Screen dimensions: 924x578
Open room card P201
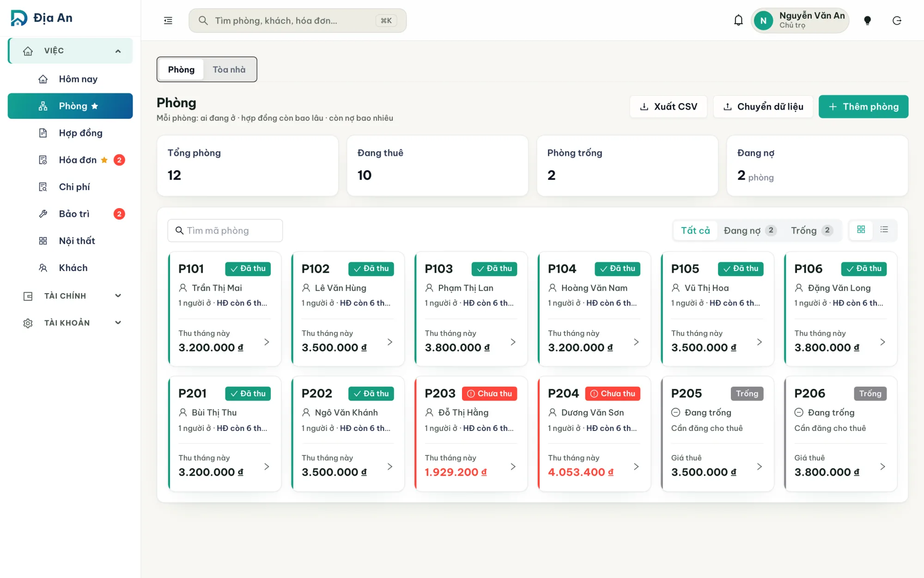225,434
